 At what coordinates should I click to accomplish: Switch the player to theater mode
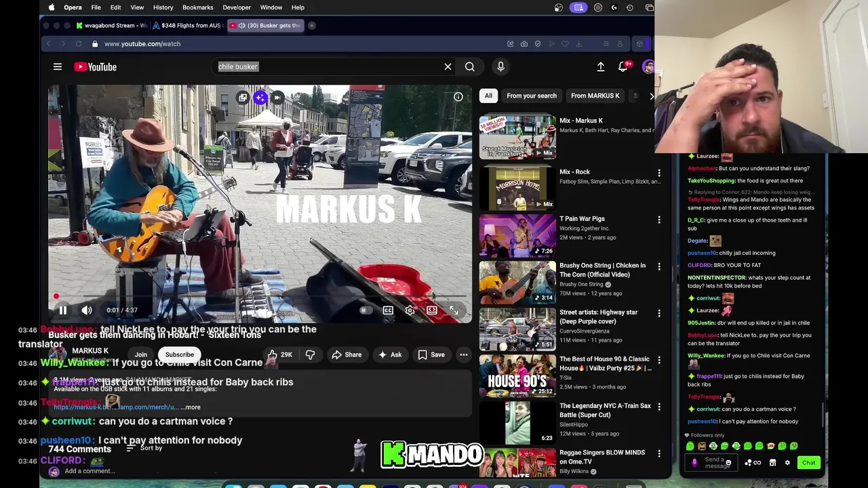pos(432,310)
